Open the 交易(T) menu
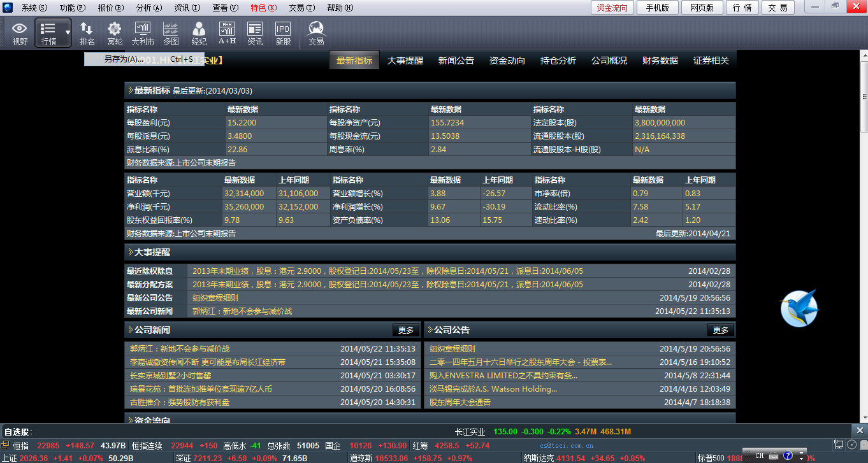Screen dimensions: 868x463 pyautogui.click(x=302, y=8)
